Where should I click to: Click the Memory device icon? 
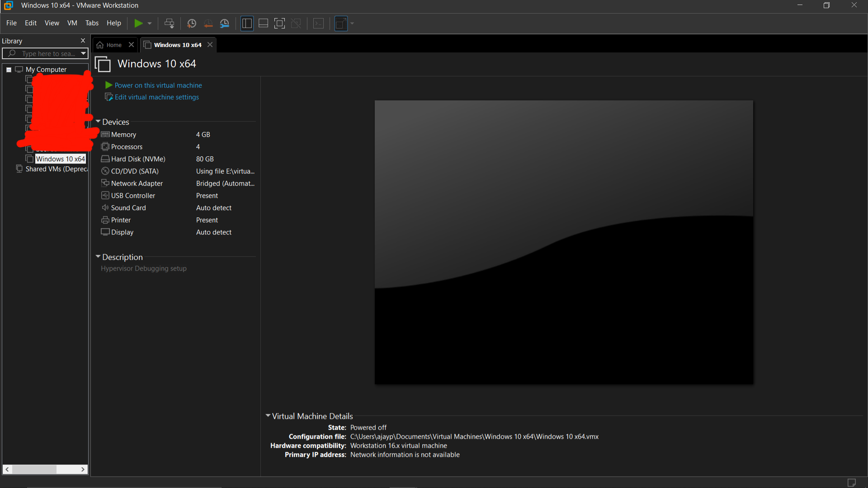click(105, 134)
